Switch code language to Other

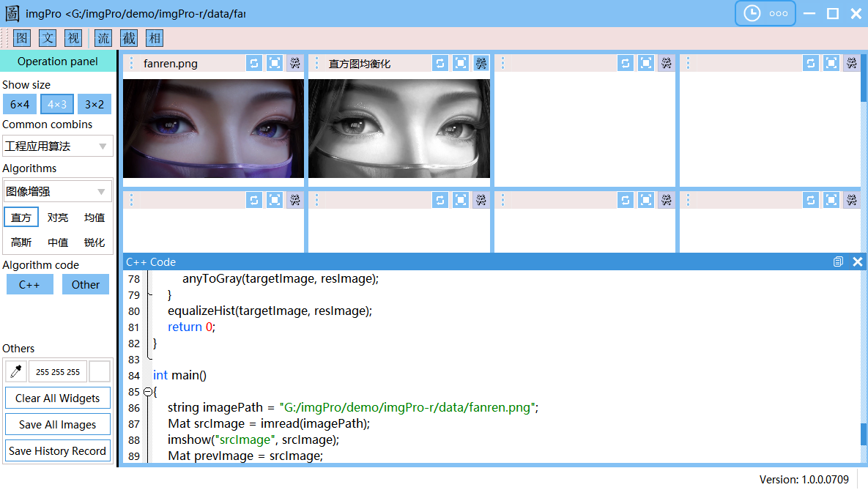click(85, 284)
